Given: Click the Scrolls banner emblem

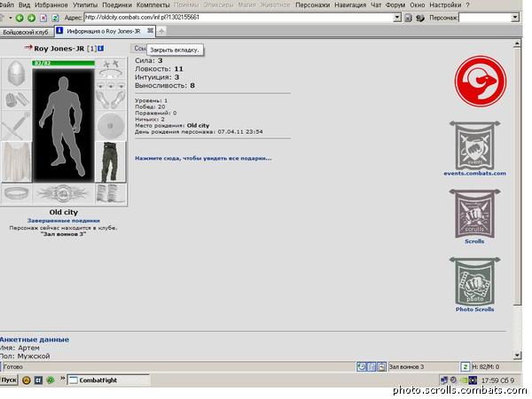Looking at the screenshot, I should coord(474,214).
